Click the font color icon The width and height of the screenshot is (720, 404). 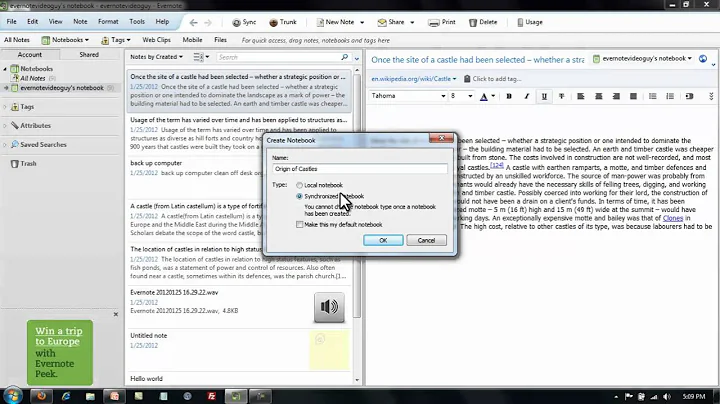pyautogui.click(x=484, y=96)
